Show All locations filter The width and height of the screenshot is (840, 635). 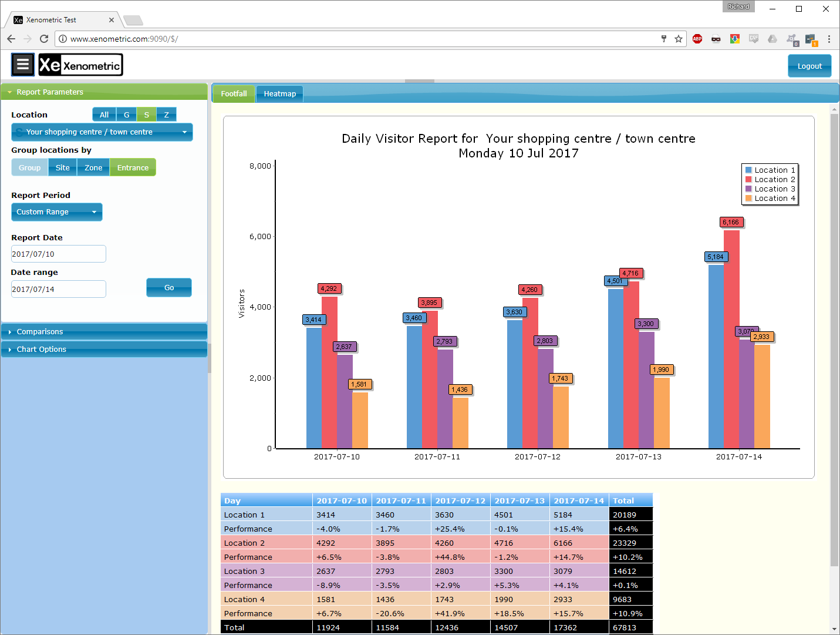tap(104, 115)
